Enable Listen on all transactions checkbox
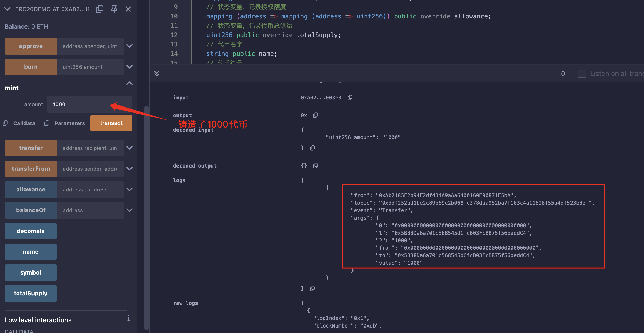Image resolution: width=644 pixels, height=333 pixels. coord(582,74)
